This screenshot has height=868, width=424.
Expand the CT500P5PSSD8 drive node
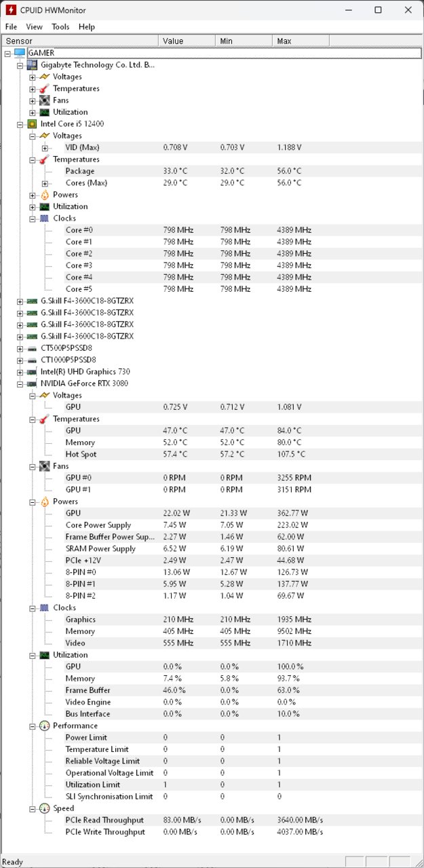[x=20, y=348]
